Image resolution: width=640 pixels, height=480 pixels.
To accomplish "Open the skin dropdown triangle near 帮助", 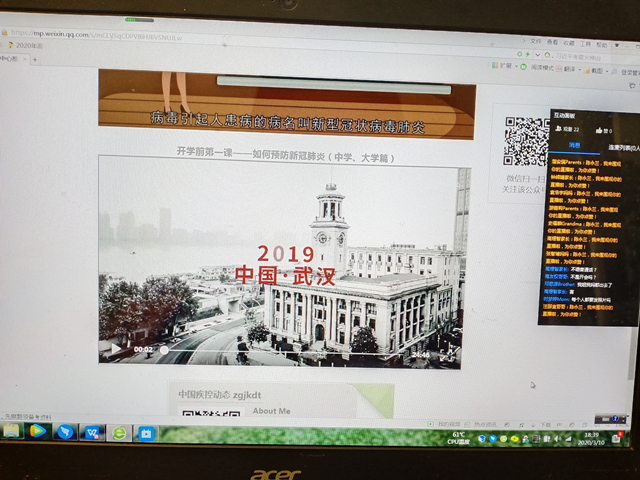I will pos(617,45).
